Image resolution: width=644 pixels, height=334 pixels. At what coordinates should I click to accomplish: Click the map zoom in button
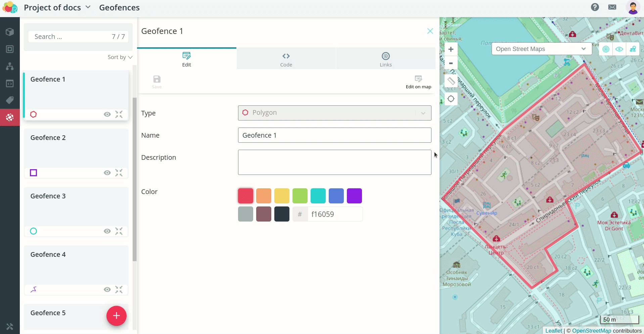451,49
